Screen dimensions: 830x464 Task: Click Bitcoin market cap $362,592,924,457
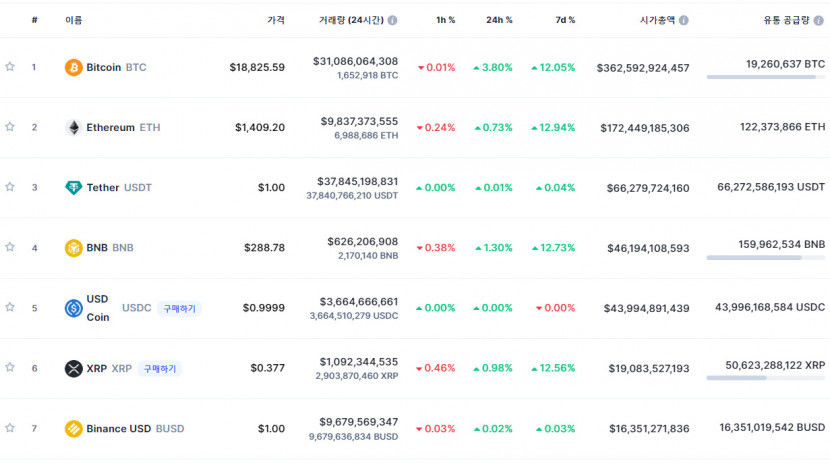643,68
